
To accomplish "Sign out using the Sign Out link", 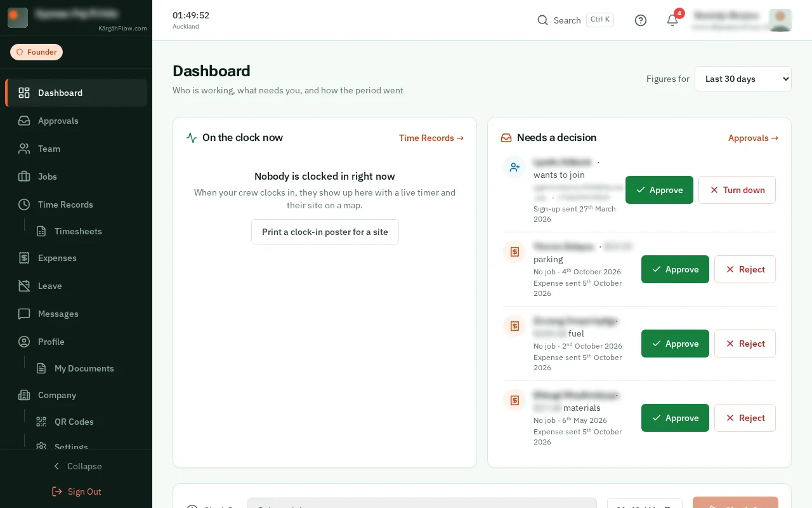I will (x=76, y=491).
